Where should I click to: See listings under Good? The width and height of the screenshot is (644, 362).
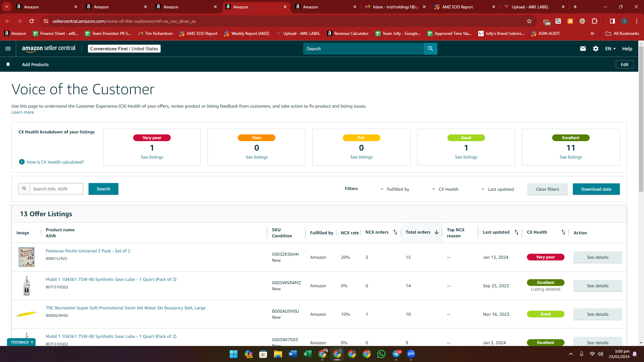(466, 157)
